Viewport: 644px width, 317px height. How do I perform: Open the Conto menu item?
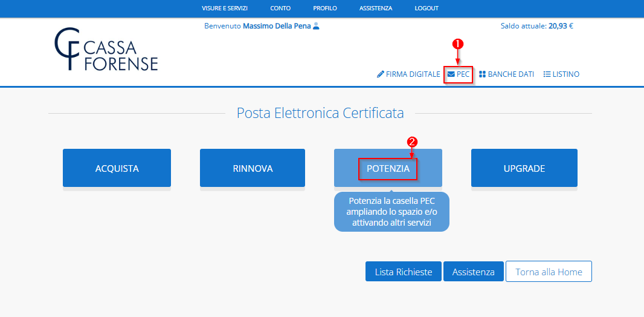click(280, 8)
